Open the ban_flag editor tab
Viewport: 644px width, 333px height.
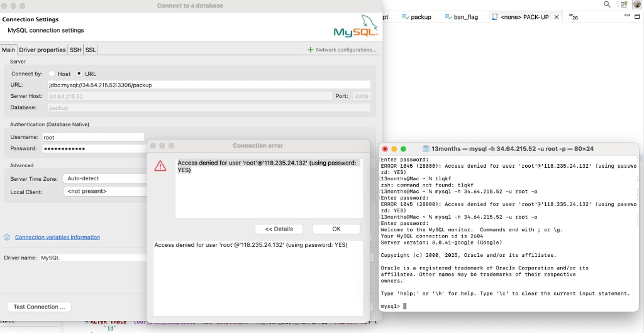[x=461, y=17]
